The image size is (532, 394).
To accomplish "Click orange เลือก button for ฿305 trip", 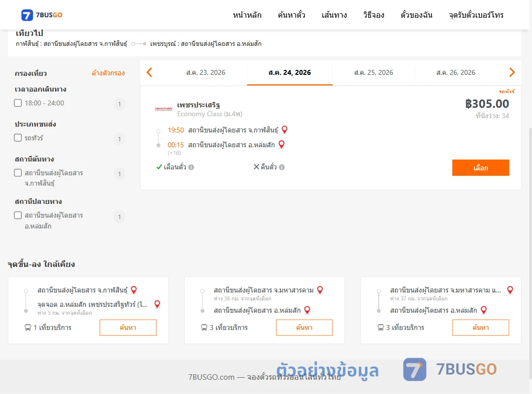I will [x=480, y=167].
